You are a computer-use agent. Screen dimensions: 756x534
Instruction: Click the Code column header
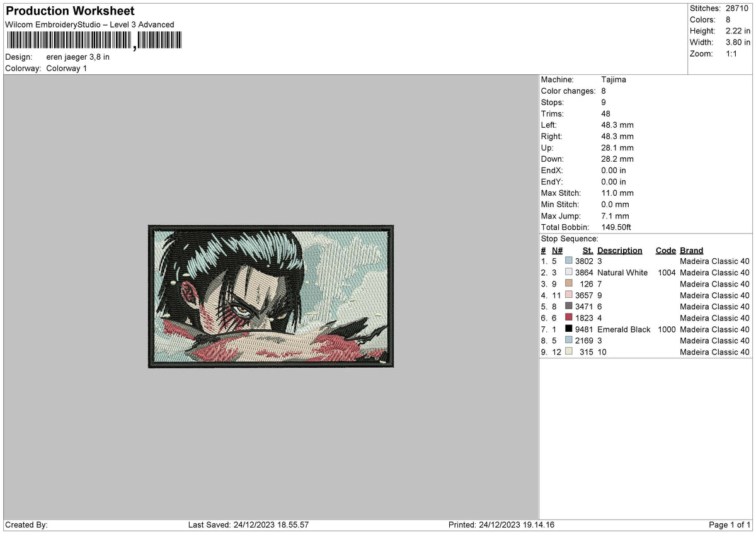pyautogui.click(x=665, y=251)
